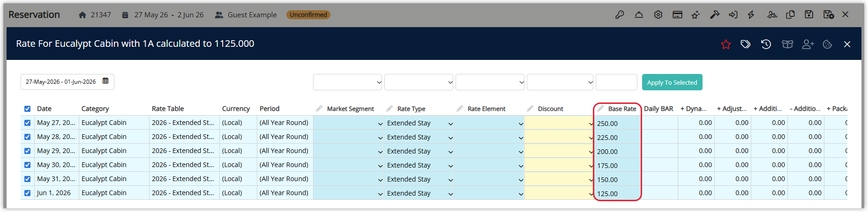The image size is (868, 212).
Task: Edit Base Rate 125.00 for Jun 1
Action: (617, 193)
